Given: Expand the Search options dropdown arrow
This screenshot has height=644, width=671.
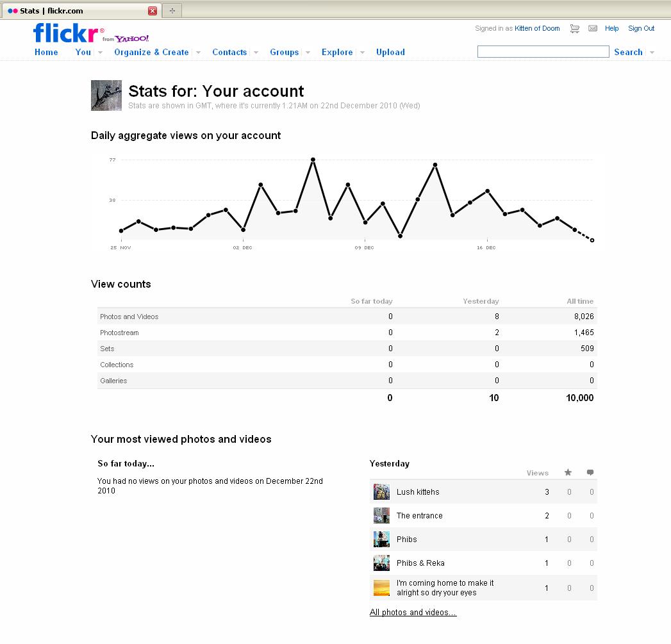Looking at the screenshot, I should (x=652, y=53).
